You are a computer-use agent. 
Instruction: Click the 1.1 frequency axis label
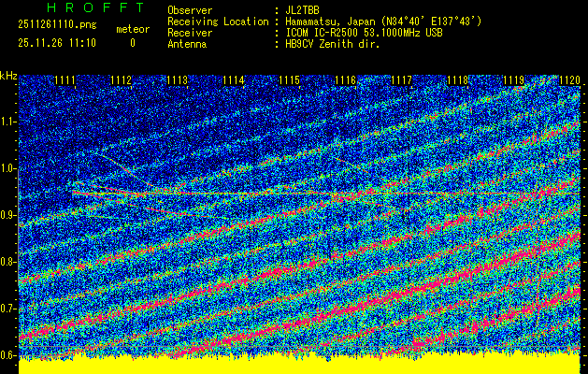click(x=8, y=122)
